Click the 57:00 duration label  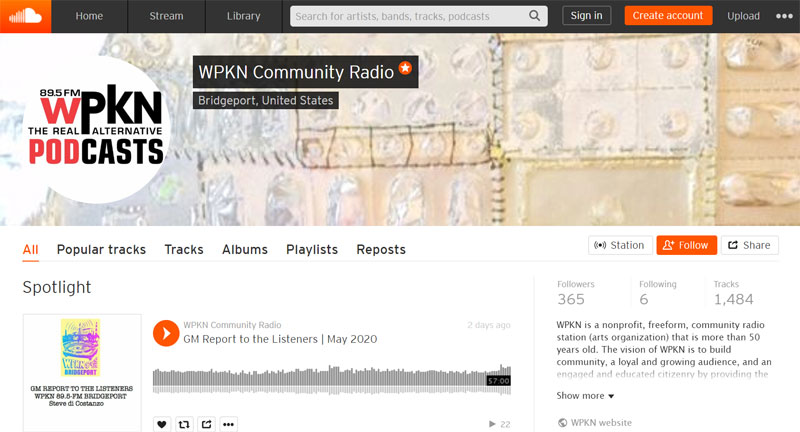pos(498,381)
